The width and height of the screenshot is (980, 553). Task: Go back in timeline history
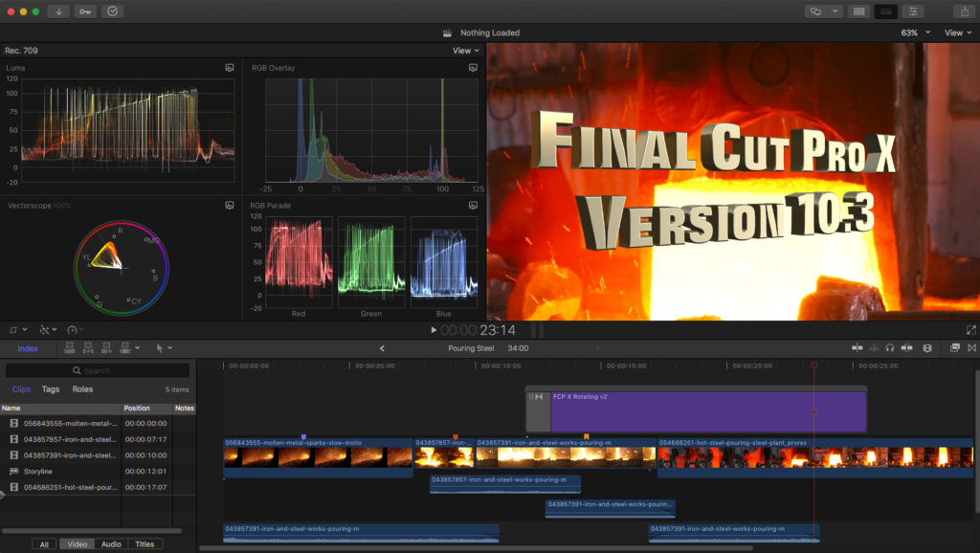point(382,348)
